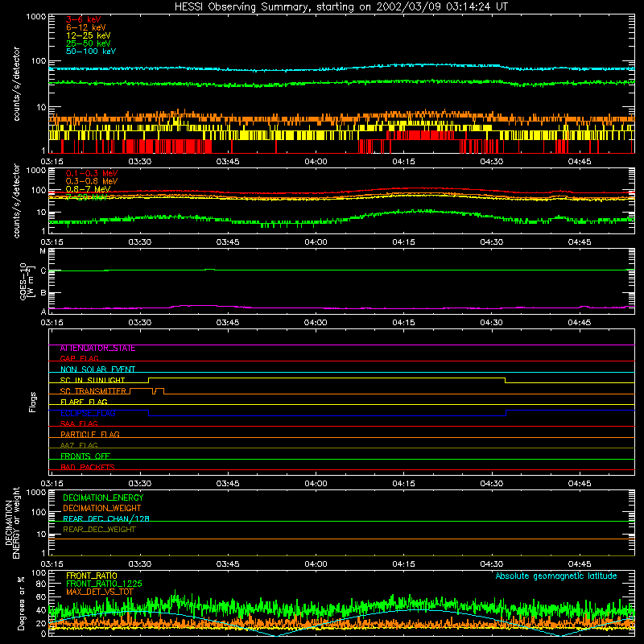The height and width of the screenshot is (644, 644).
Task: Select the yellow FRONT_RATIO legend label
Action: (x=92, y=576)
